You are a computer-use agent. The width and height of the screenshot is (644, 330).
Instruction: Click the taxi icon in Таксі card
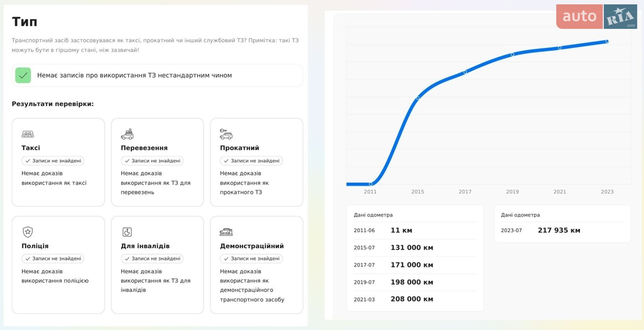click(x=28, y=134)
